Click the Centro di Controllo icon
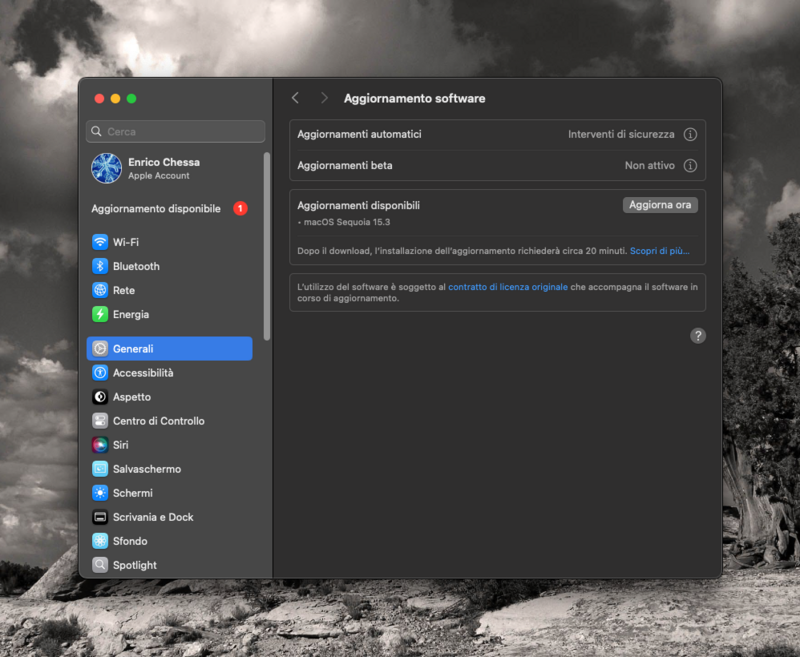Viewport: 800px width, 657px height. [100, 420]
